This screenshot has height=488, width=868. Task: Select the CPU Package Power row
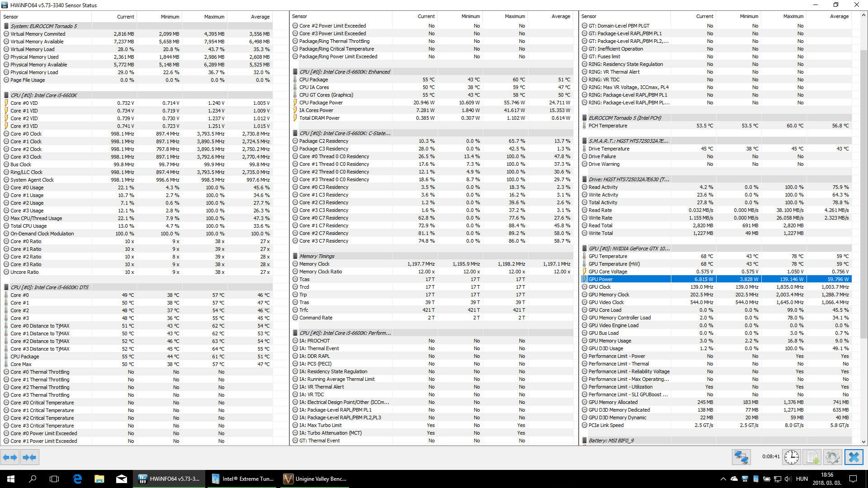click(x=432, y=103)
